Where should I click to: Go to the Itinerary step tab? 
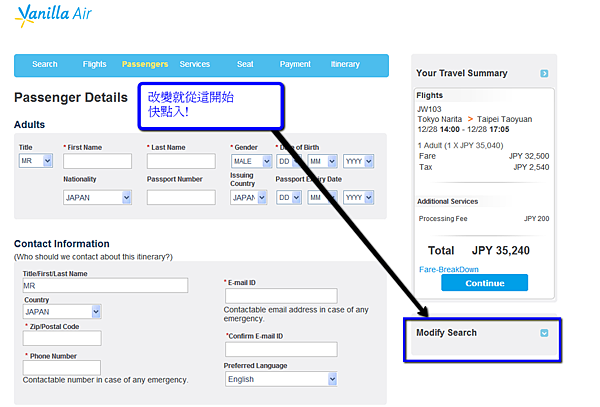(345, 64)
